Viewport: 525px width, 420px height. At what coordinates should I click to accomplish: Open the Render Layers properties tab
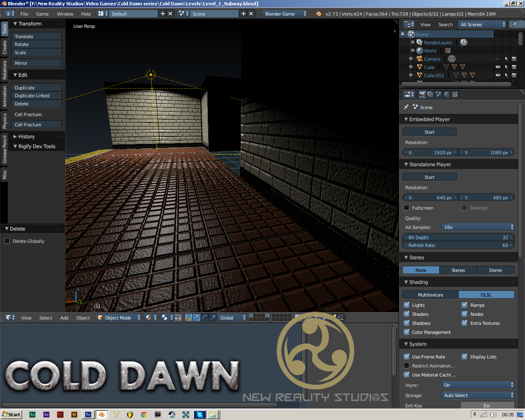430,94
